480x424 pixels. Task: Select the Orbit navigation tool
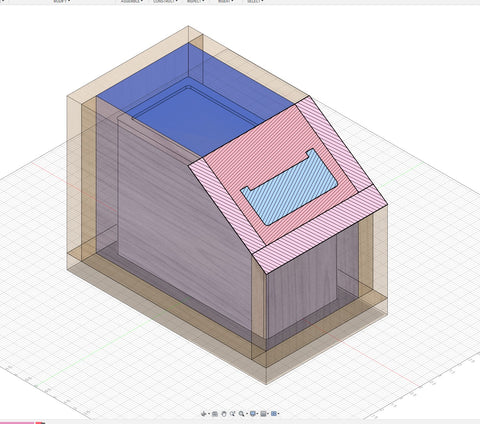pos(204,414)
